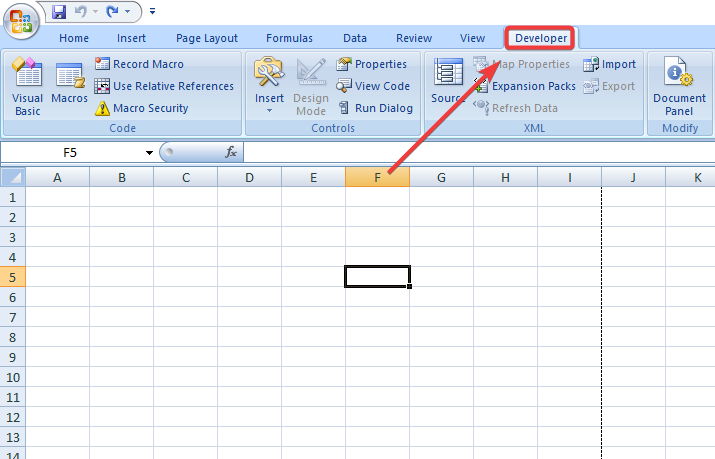
Task: Open the Visual Basic editor
Action: click(x=27, y=87)
